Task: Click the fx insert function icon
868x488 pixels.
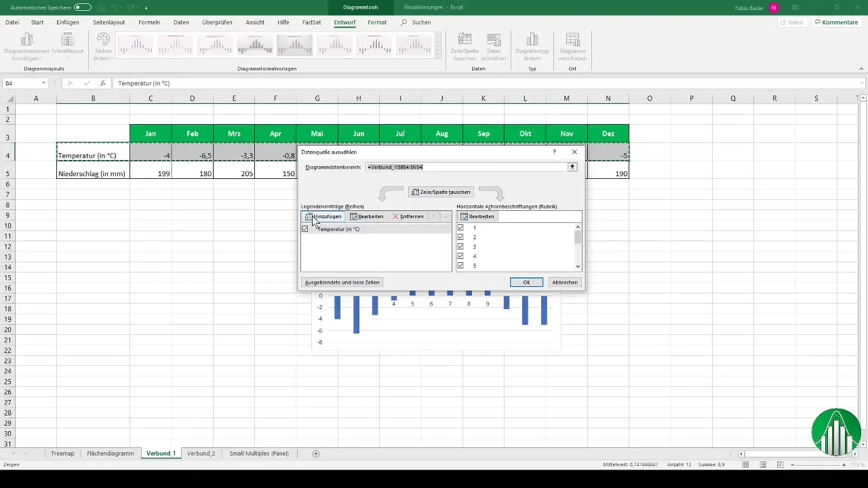Action: tap(102, 83)
